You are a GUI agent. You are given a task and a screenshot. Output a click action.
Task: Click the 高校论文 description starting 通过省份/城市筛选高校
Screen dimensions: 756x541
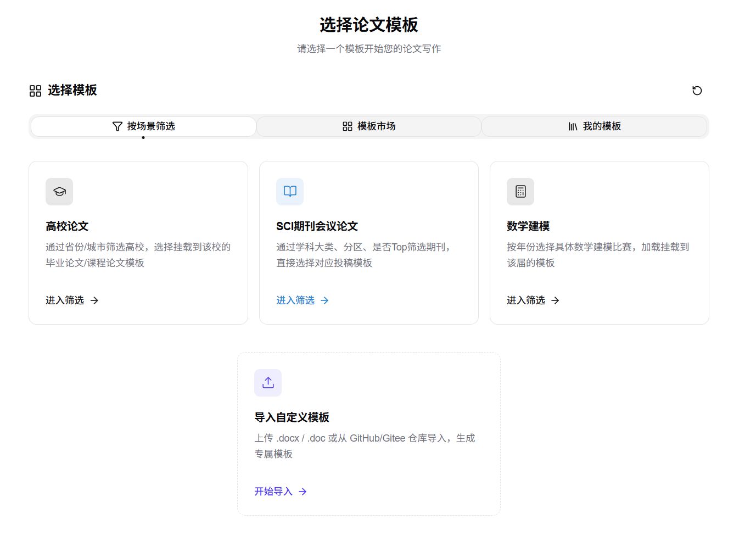(138, 255)
